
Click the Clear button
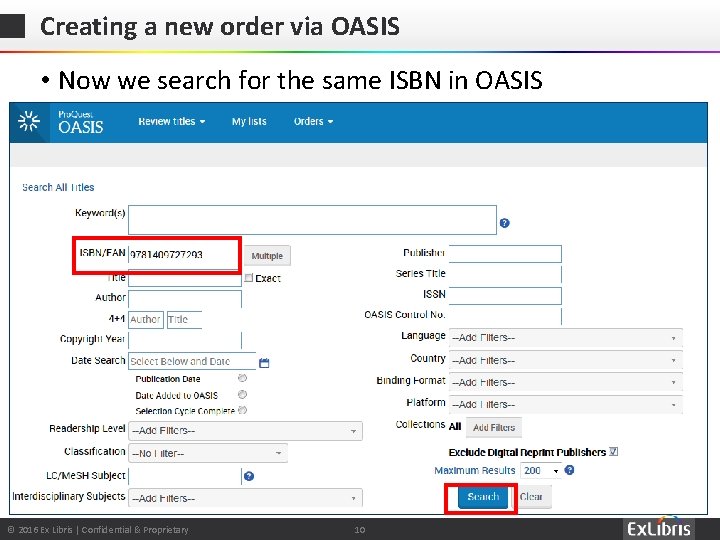[x=531, y=497]
